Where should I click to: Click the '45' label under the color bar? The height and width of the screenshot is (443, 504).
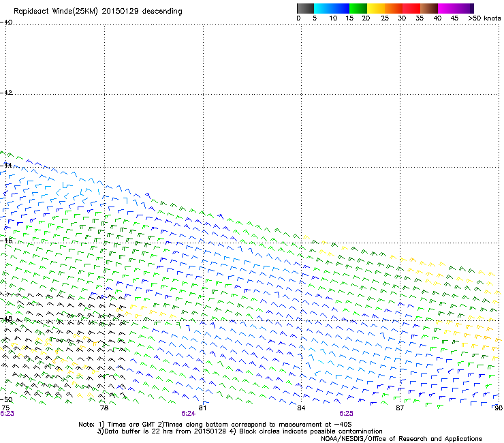click(454, 18)
